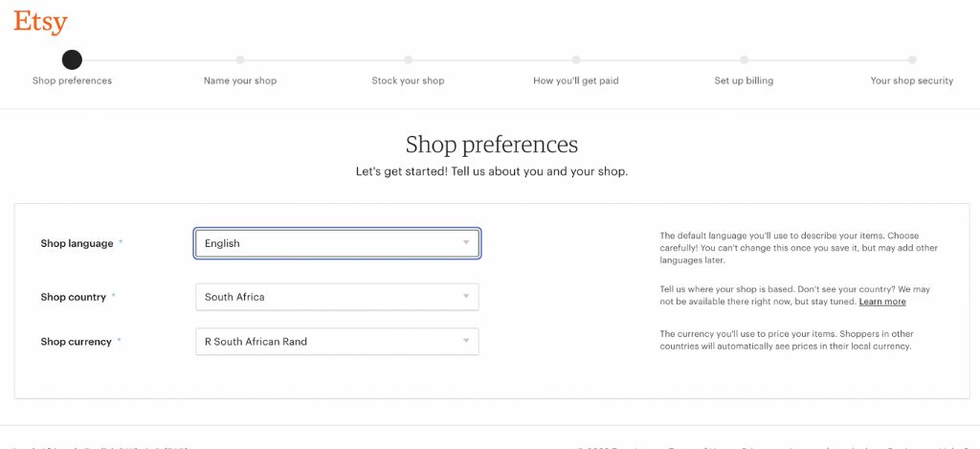Jump to the Your shop security step label

912,80
